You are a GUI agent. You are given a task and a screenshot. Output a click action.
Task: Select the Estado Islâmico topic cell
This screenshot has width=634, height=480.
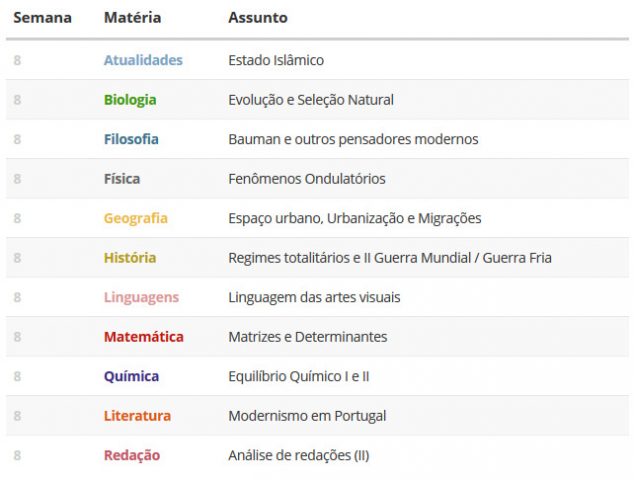276,60
